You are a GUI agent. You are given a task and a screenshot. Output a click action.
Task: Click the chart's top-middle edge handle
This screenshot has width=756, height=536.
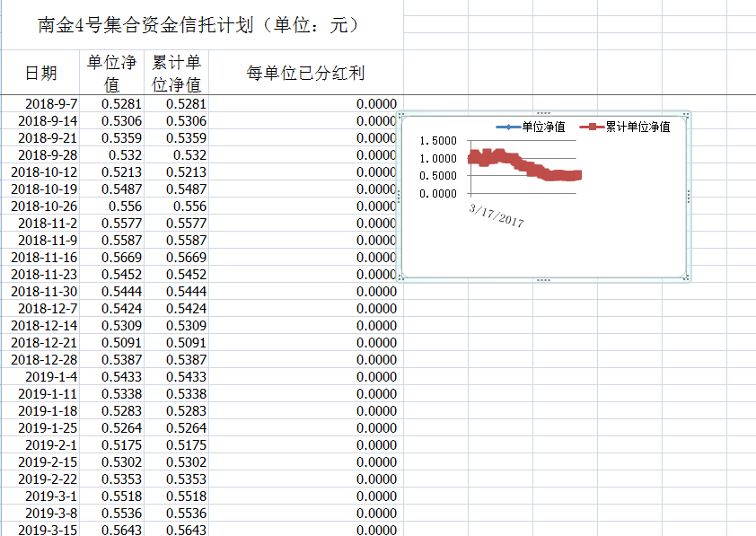click(x=543, y=113)
